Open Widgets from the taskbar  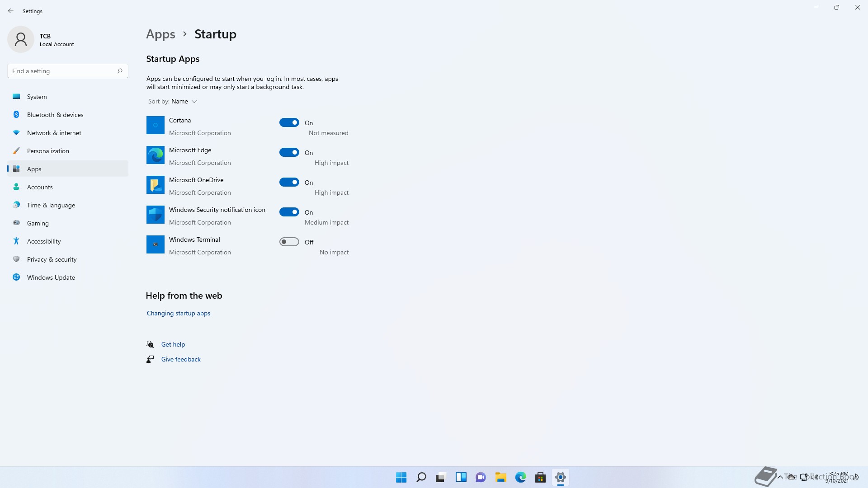coord(461,478)
